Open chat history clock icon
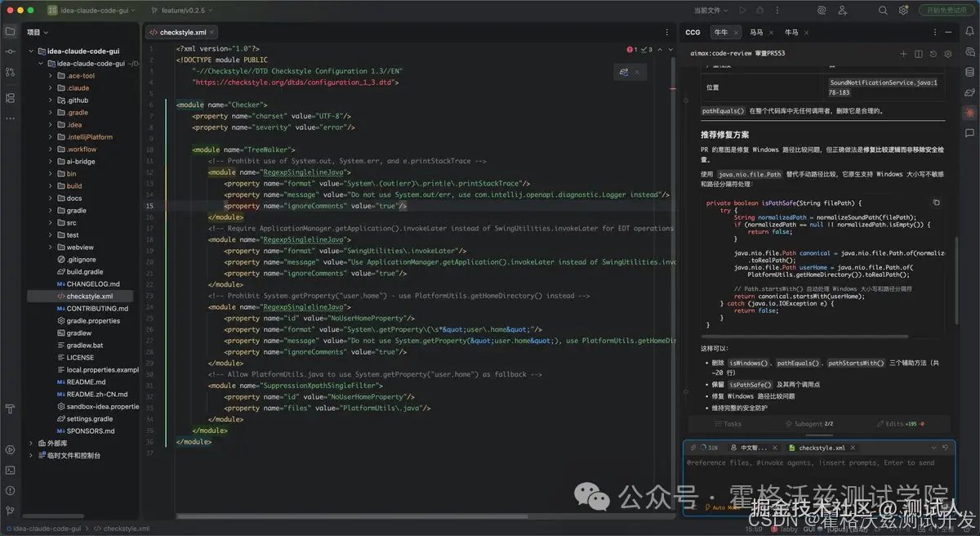This screenshot has height=536, width=980. [933, 54]
